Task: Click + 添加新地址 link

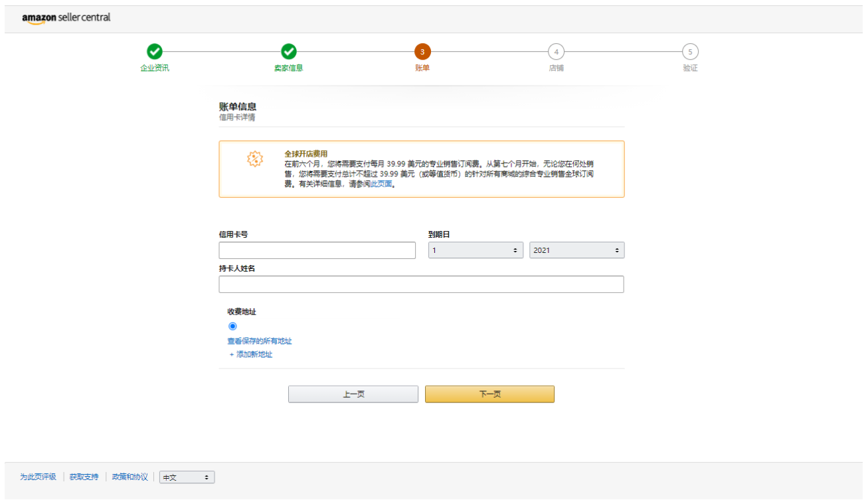Action: click(251, 355)
